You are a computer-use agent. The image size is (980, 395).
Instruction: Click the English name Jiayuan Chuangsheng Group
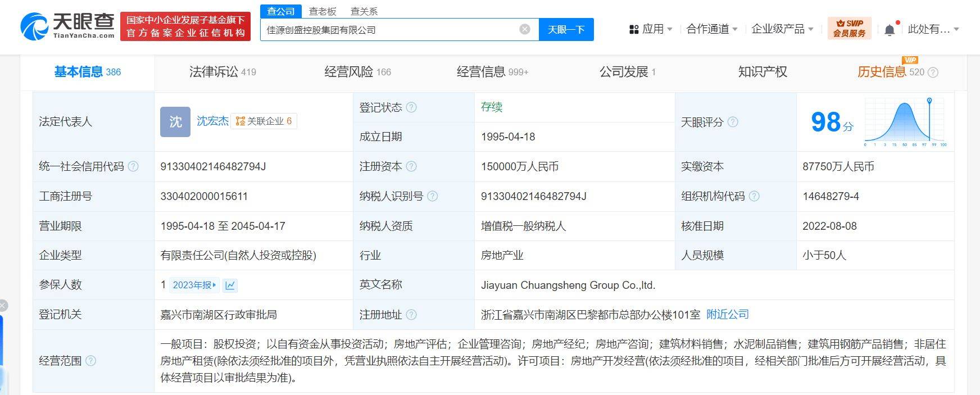568,285
